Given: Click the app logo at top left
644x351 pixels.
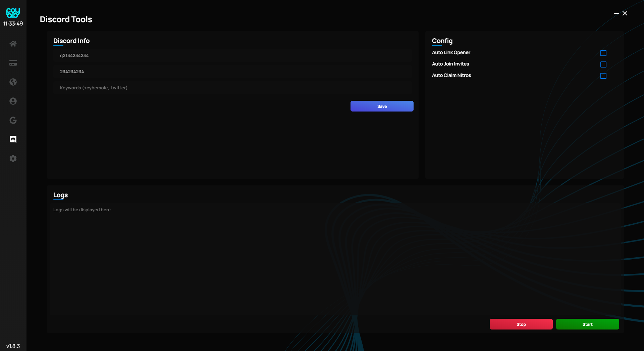Looking at the screenshot, I should [13, 13].
